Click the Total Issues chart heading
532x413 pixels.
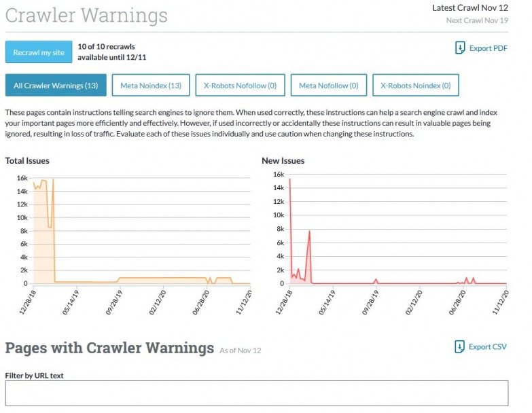tap(27, 161)
